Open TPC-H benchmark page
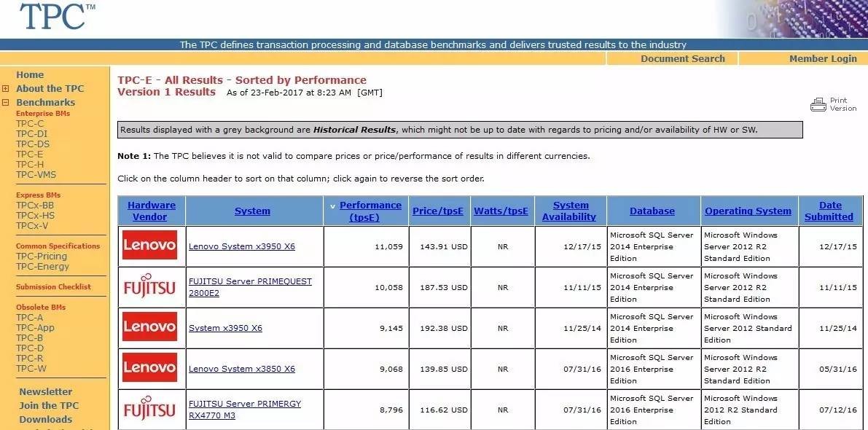 point(30,165)
